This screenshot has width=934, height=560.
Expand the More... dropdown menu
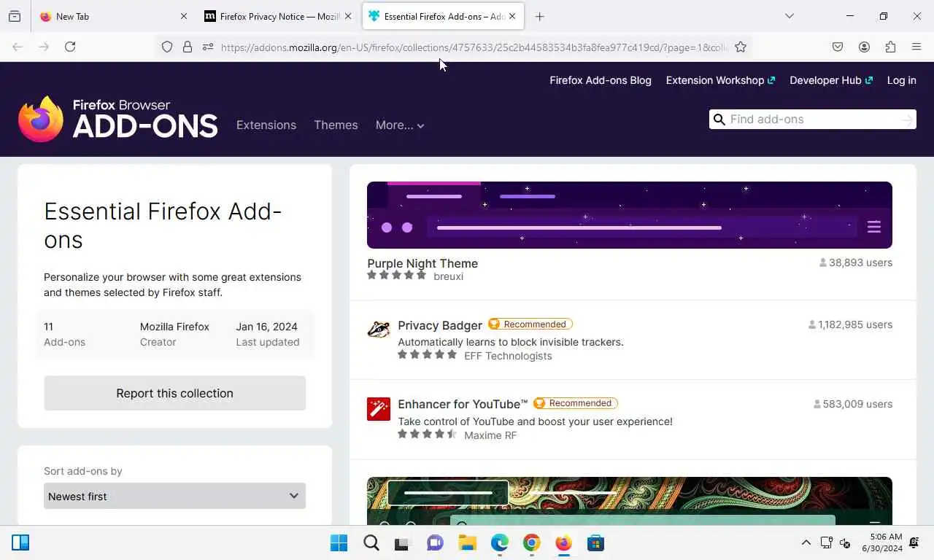coord(400,125)
